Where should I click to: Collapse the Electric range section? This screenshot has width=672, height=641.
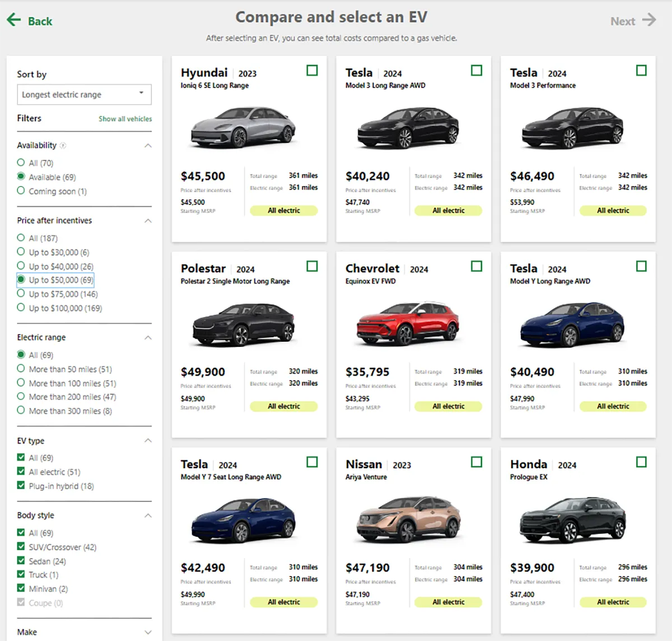[148, 338]
